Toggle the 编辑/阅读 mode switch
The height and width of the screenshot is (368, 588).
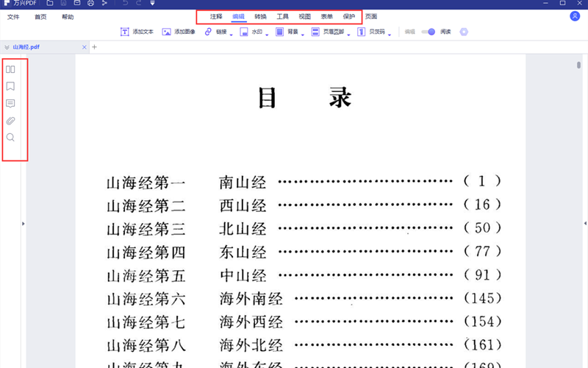pos(428,32)
